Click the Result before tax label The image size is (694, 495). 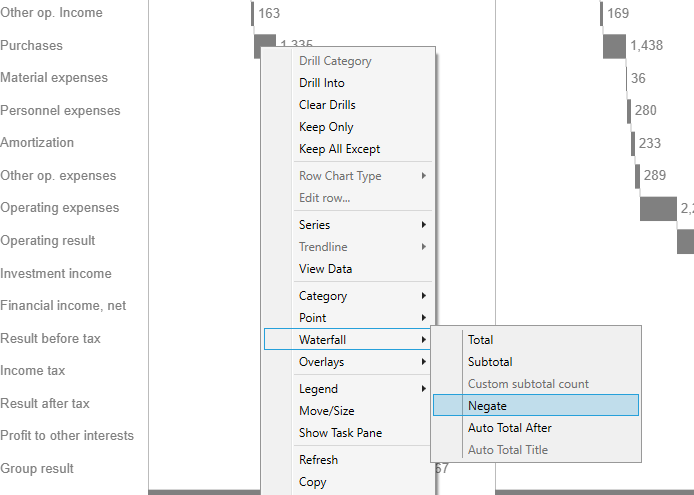click(50, 339)
